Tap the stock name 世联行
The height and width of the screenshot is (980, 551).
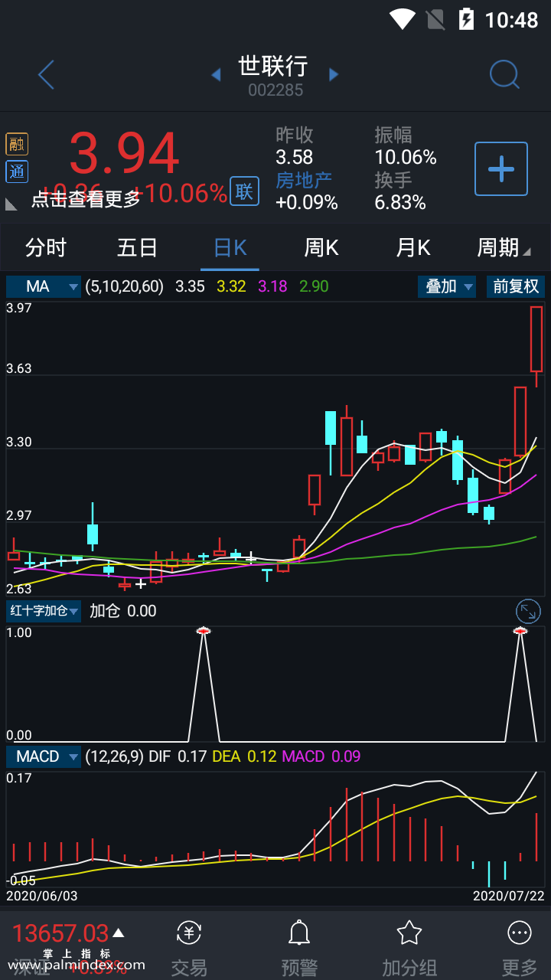(x=273, y=66)
